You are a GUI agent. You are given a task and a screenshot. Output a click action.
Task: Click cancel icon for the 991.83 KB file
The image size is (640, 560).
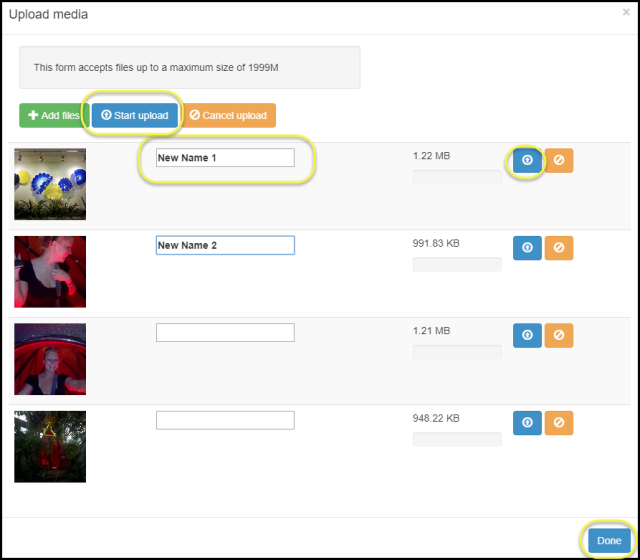tap(559, 248)
